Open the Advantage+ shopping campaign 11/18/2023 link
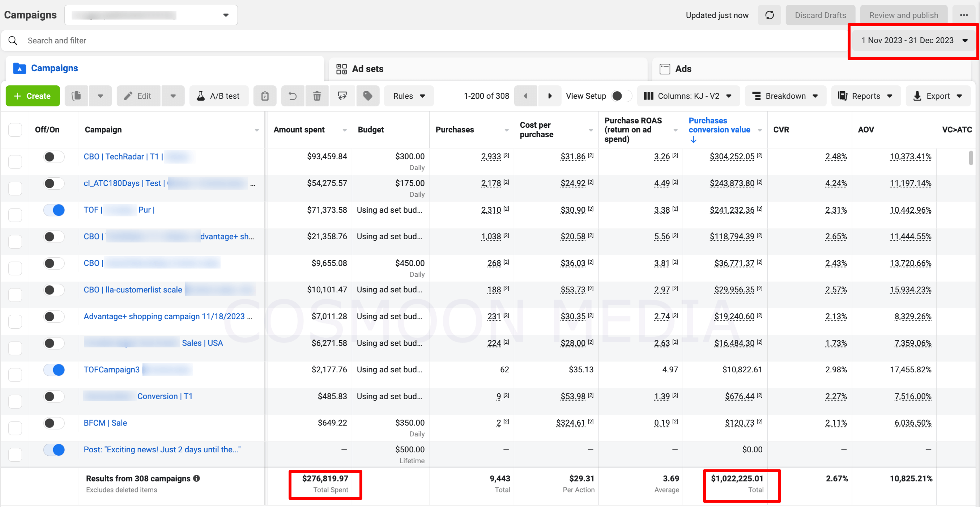Screen dimensions: 980x507 (164, 316)
